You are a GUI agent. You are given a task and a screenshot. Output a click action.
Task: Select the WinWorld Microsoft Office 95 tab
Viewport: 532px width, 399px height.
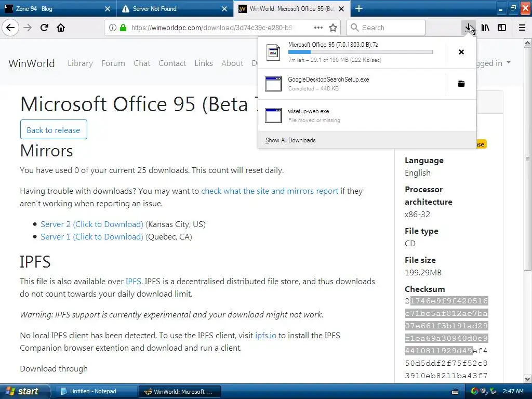click(292, 8)
